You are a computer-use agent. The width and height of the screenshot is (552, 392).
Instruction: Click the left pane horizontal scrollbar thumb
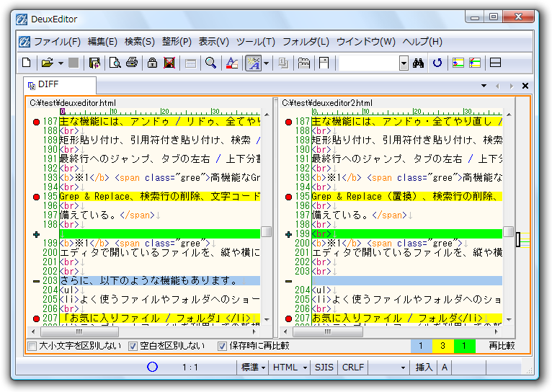coord(79,331)
